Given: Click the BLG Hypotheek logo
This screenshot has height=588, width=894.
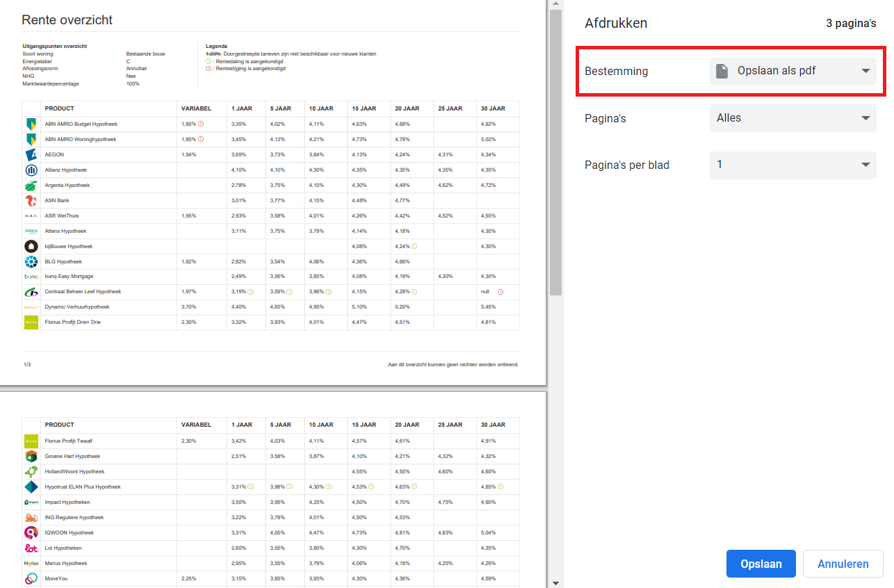Looking at the screenshot, I should (31, 261).
